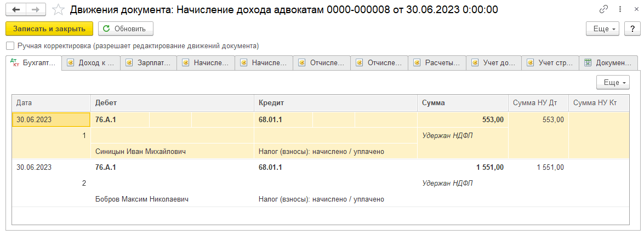Open the vertical three-dots options menu
Viewport: 644px width, 235px height.
pos(618,10)
